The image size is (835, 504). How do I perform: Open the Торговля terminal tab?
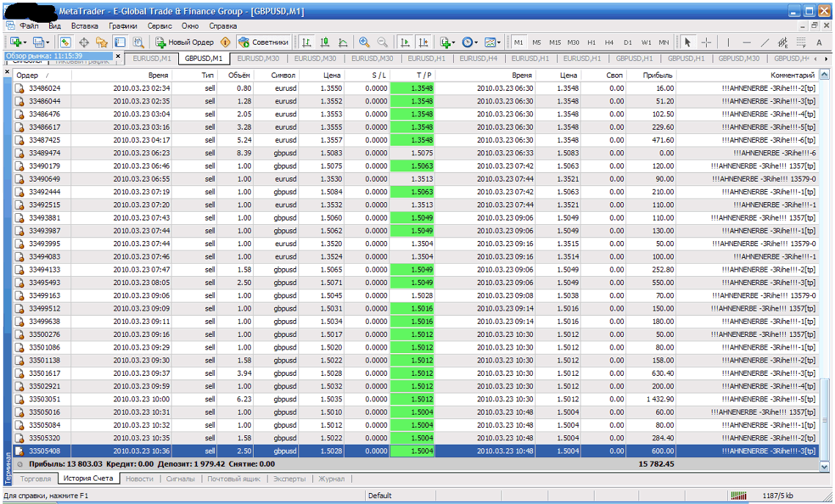tap(35, 479)
